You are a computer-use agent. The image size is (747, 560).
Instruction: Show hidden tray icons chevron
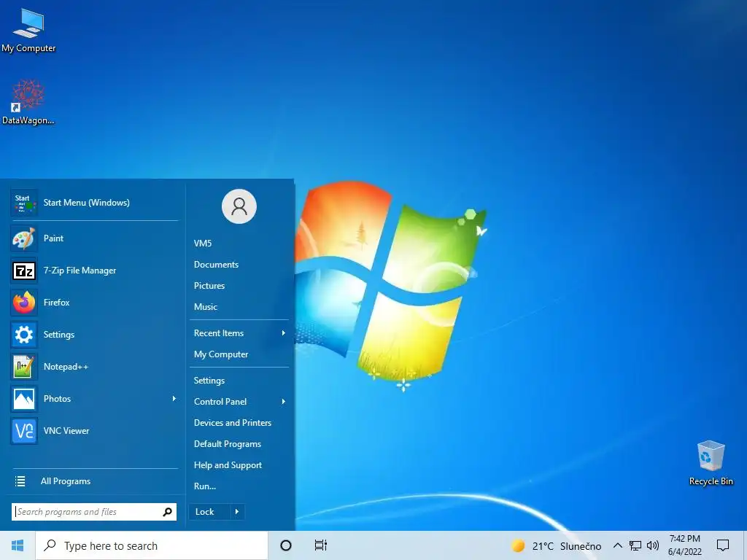pos(617,545)
